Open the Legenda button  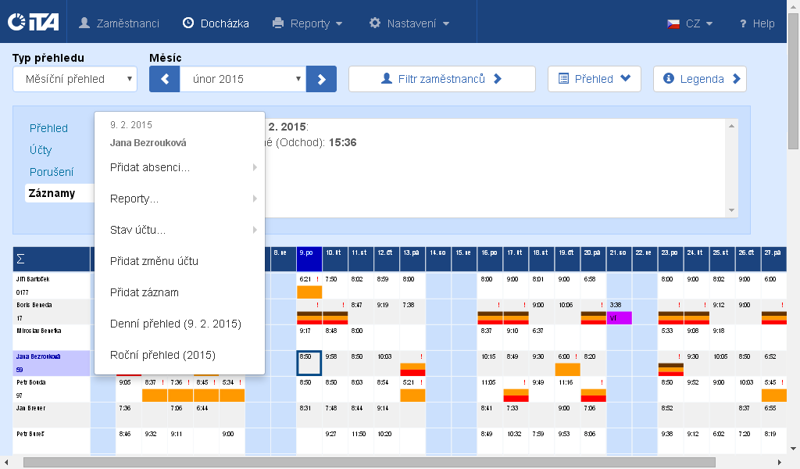[x=699, y=79]
